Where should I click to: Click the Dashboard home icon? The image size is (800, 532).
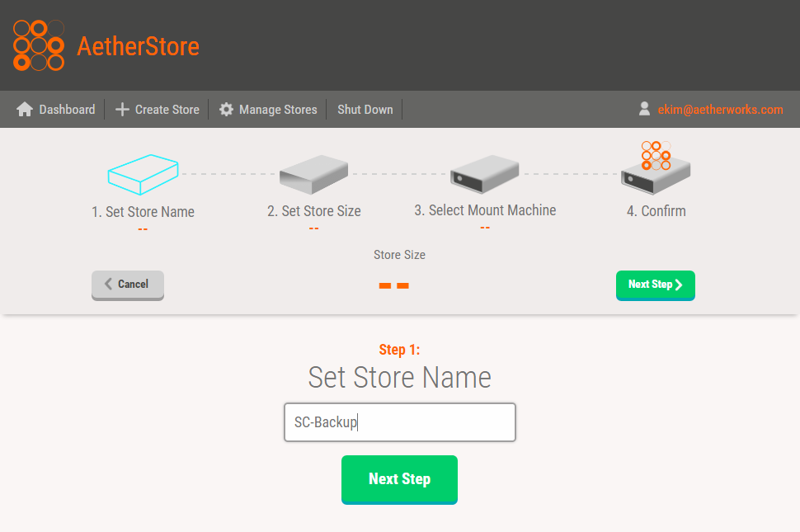25,109
